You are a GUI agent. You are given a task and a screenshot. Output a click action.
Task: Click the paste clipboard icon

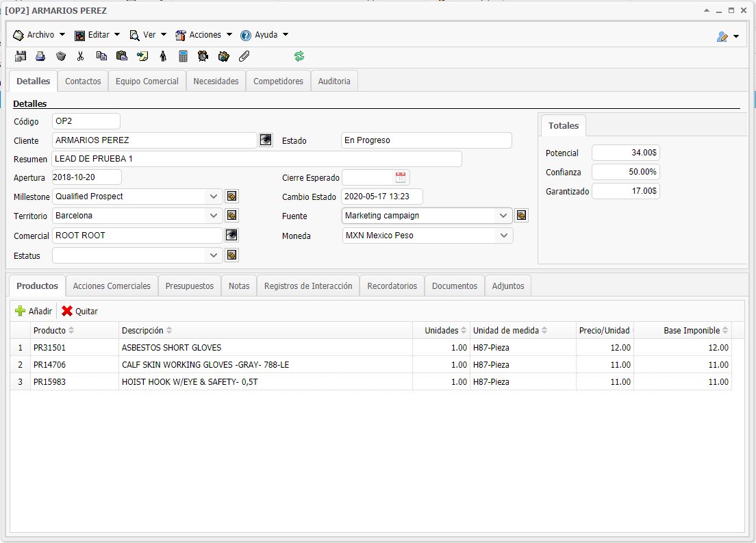coord(122,56)
